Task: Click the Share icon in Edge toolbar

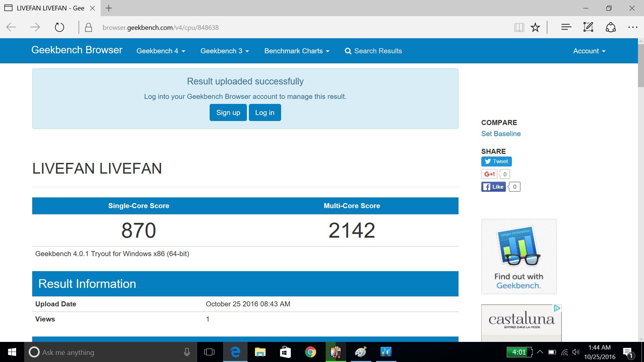Action: point(610,27)
